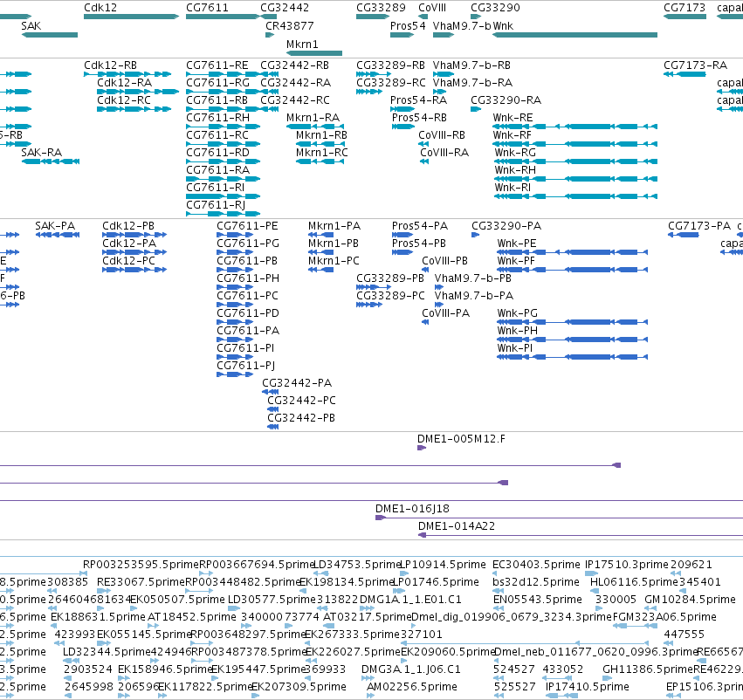
Task: Click EST label AM02256.5prime
Action: (x=412, y=686)
